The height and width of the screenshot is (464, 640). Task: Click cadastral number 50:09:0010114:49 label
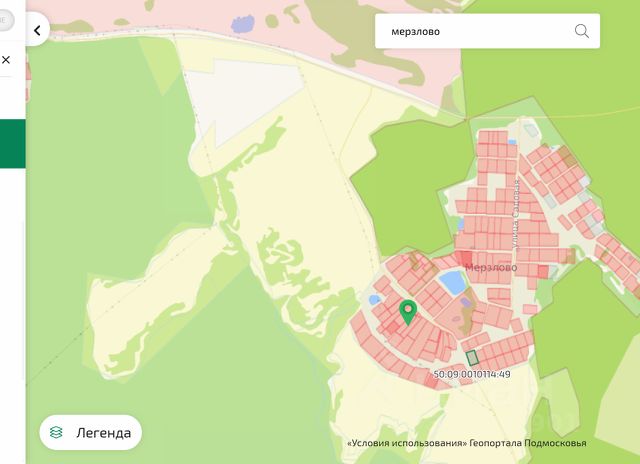[471, 374]
